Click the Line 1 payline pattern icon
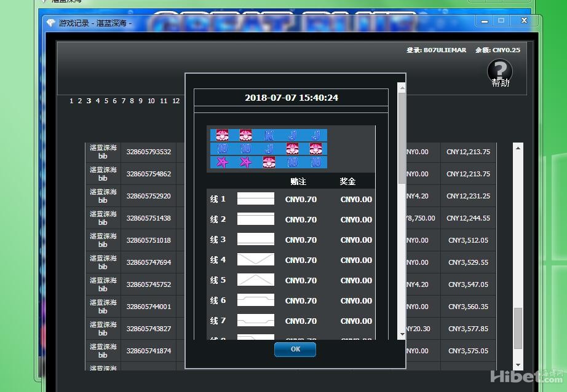Viewport: 567px width, 392px height. tap(256, 199)
